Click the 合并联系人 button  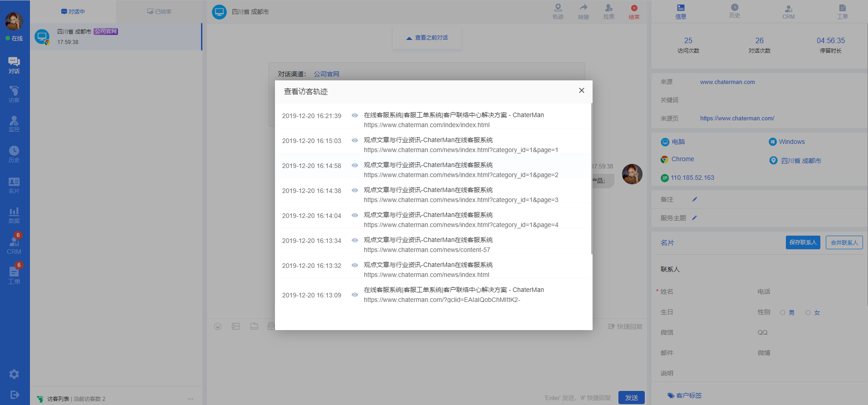pyautogui.click(x=844, y=242)
